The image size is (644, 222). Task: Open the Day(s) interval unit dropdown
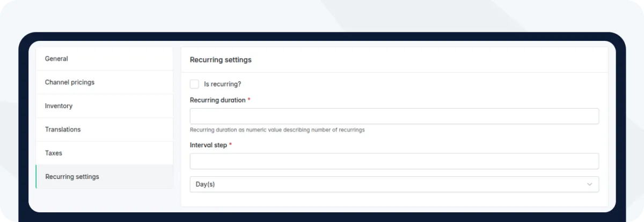(x=394, y=184)
